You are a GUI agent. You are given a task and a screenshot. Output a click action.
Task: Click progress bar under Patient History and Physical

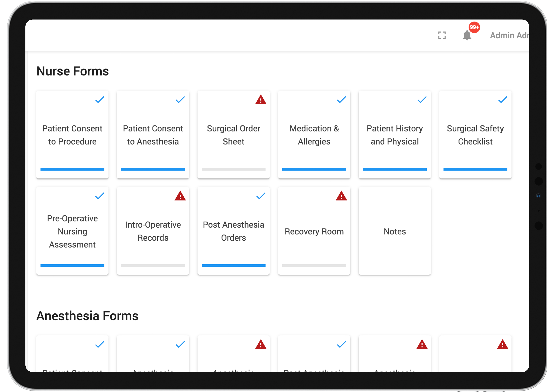point(395,169)
